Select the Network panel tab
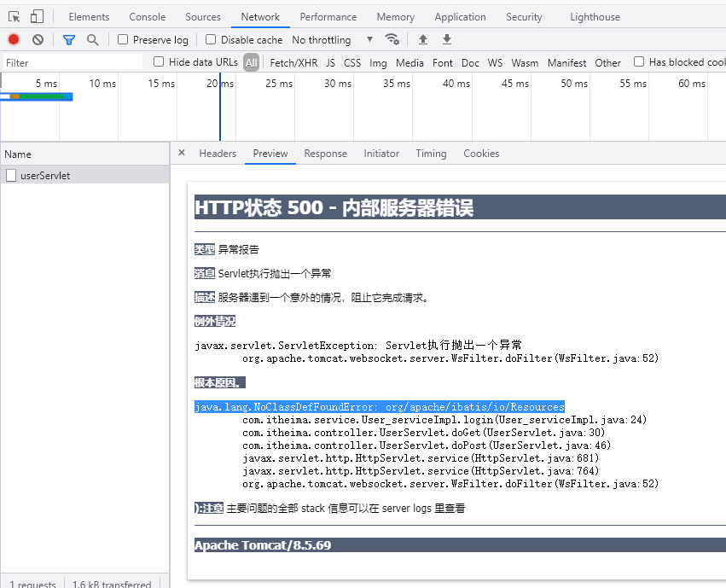 pyautogui.click(x=260, y=17)
